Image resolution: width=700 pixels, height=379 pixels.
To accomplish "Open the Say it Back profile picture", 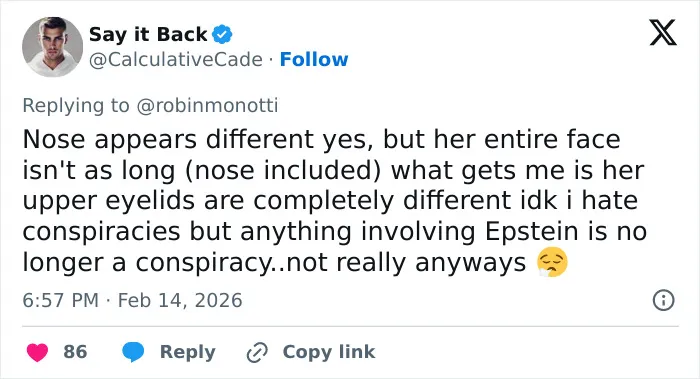I will click(52, 47).
